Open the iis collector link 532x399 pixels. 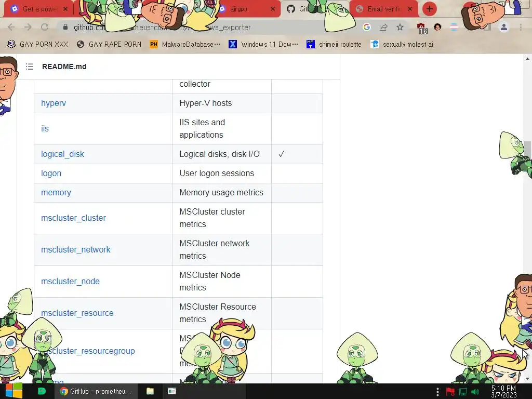[x=45, y=129]
